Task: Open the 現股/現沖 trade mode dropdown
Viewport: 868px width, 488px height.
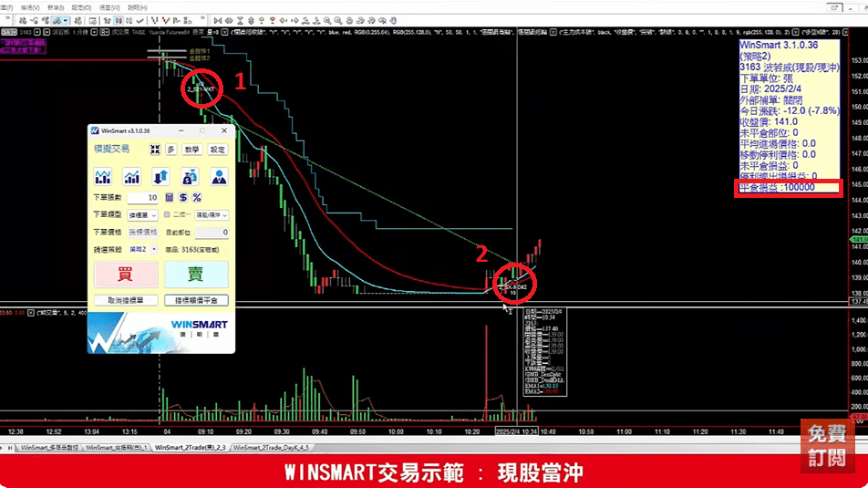Action: [x=212, y=215]
